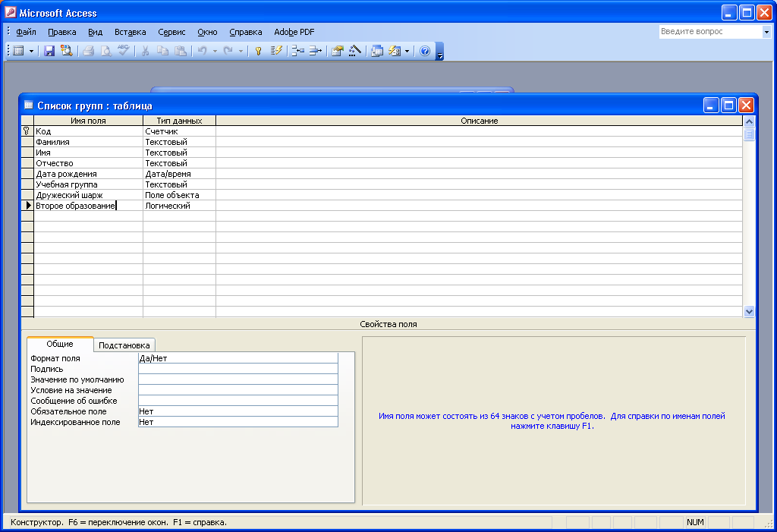Select the Общие tab

point(60,344)
